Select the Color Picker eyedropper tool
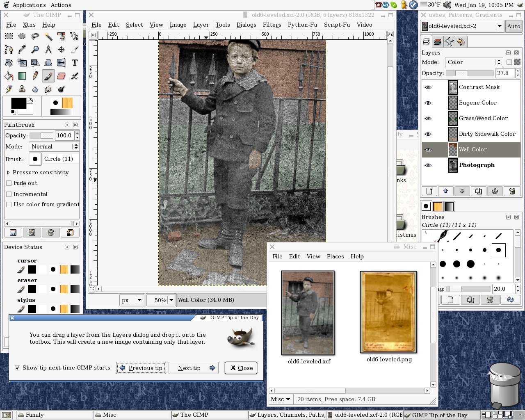Image resolution: width=525 pixels, height=420 pixels. pos(22,50)
